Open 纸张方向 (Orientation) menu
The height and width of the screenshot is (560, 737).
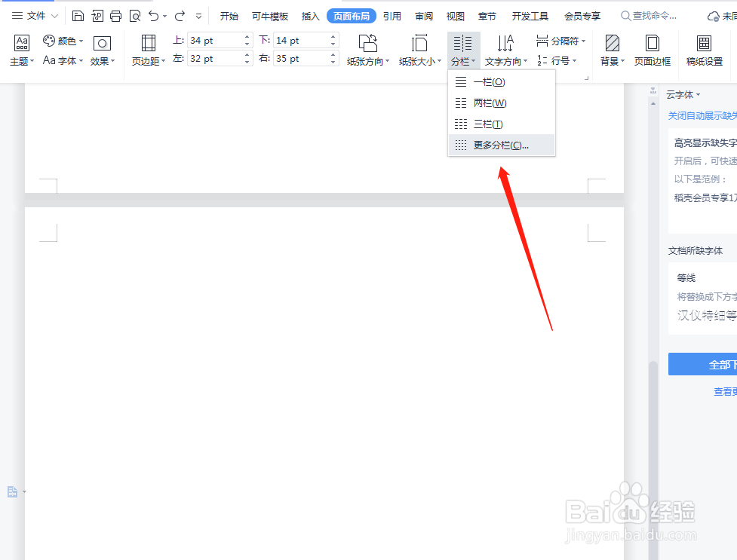(368, 50)
